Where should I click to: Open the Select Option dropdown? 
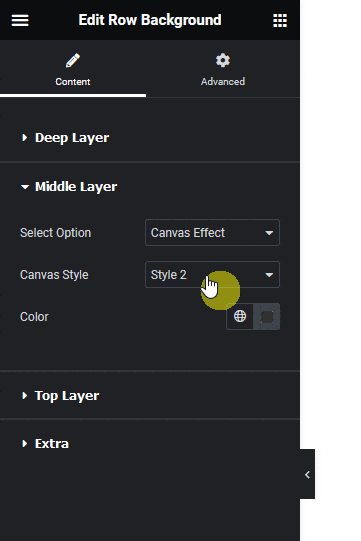[x=212, y=233]
